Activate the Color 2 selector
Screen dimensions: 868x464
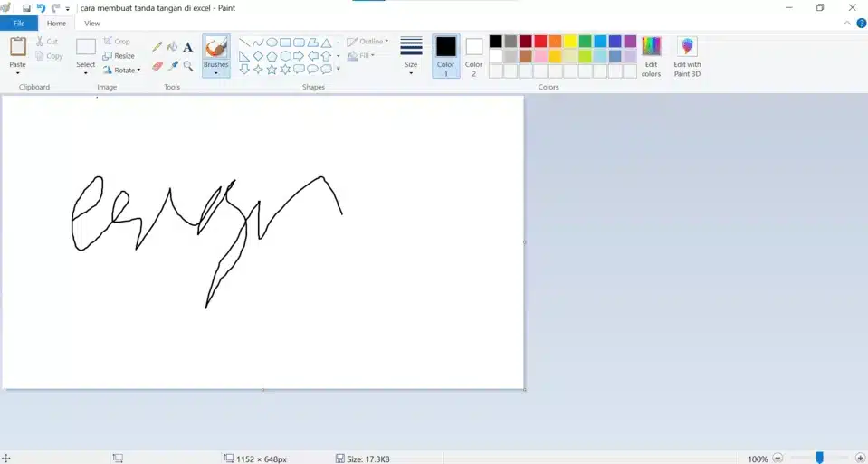click(473, 56)
